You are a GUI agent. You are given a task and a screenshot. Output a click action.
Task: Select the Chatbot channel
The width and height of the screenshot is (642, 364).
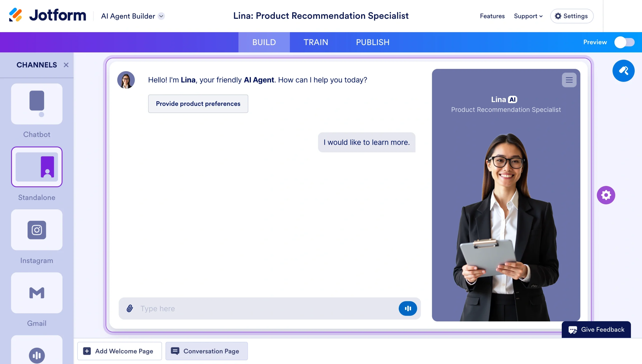click(37, 104)
